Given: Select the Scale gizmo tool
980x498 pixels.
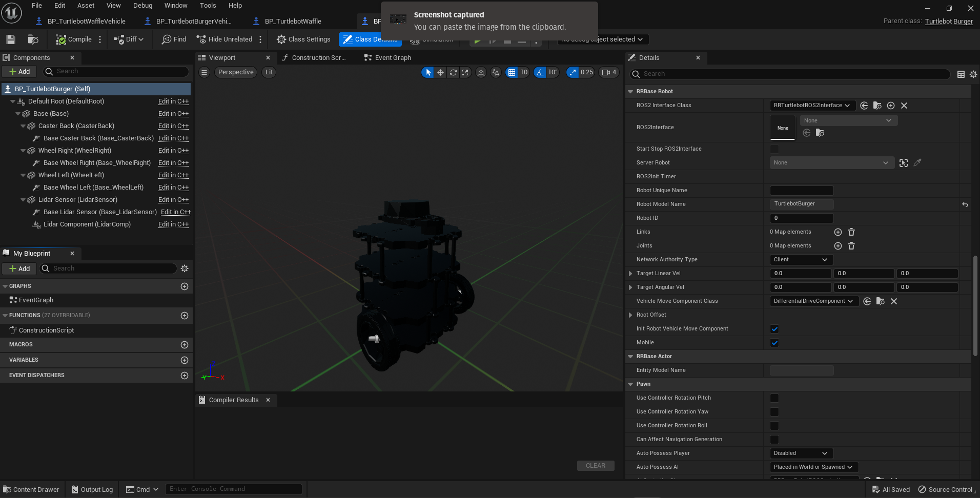Looking at the screenshot, I should point(465,73).
